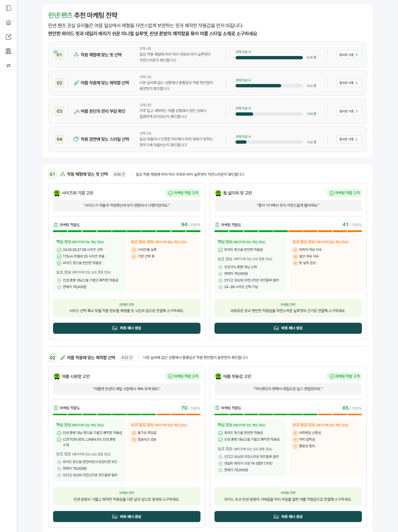Generate banner for 통 넓이와 핏 고민 card
398x532 pixels.
tap(288, 328)
